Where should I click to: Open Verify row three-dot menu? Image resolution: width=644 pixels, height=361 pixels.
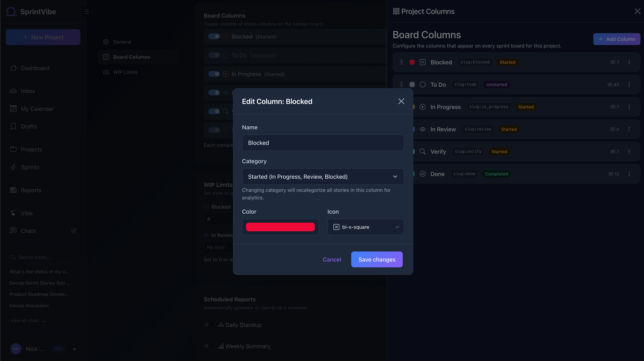click(x=629, y=151)
